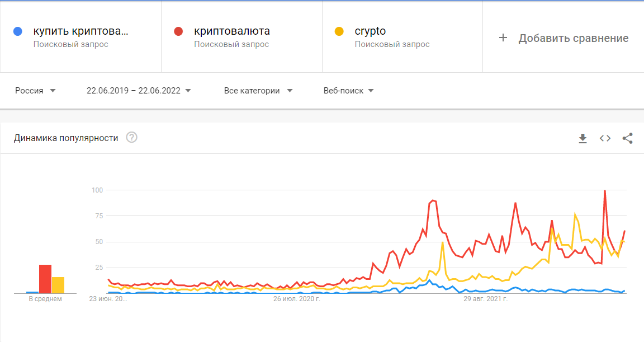Click the red dot next to криптовалюта
The height and width of the screenshot is (342, 644).
click(x=179, y=31)
